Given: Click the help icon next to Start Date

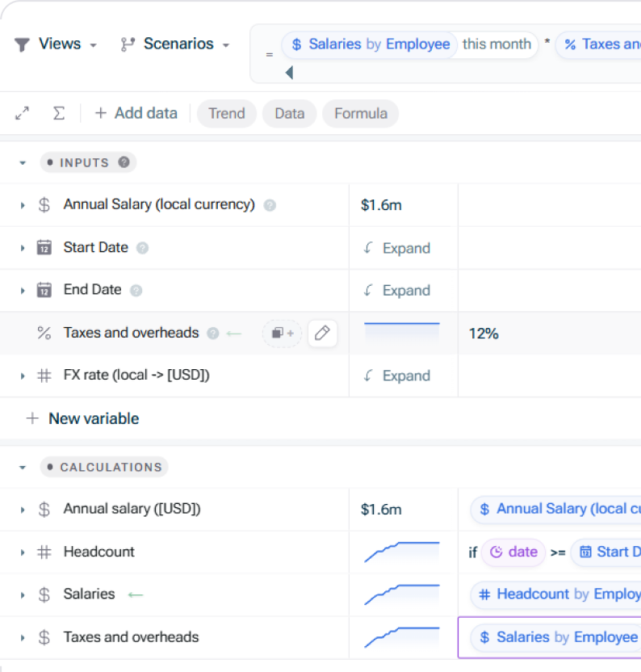Looking at the screenshot, I should [142, 248].
